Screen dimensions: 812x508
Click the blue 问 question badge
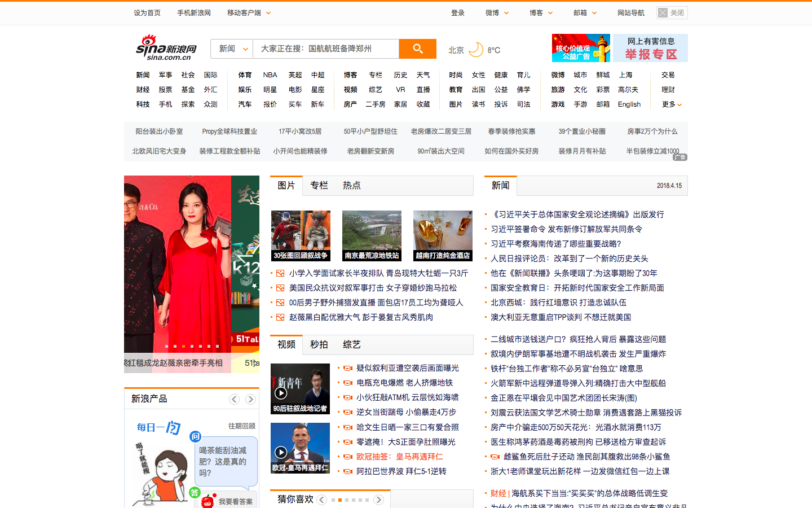tap(195, 436)
